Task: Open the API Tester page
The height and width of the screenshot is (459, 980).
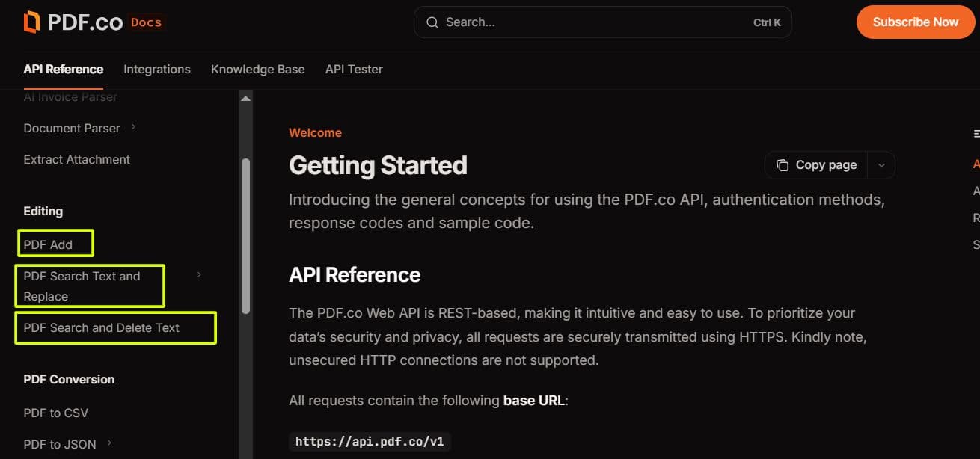Action: pos(354,69)
